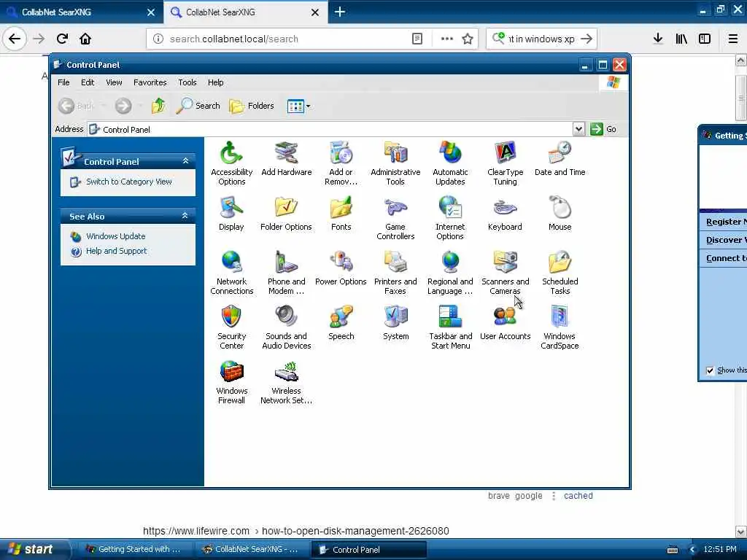Open Automatic Updates icon

tap(450, 163)
